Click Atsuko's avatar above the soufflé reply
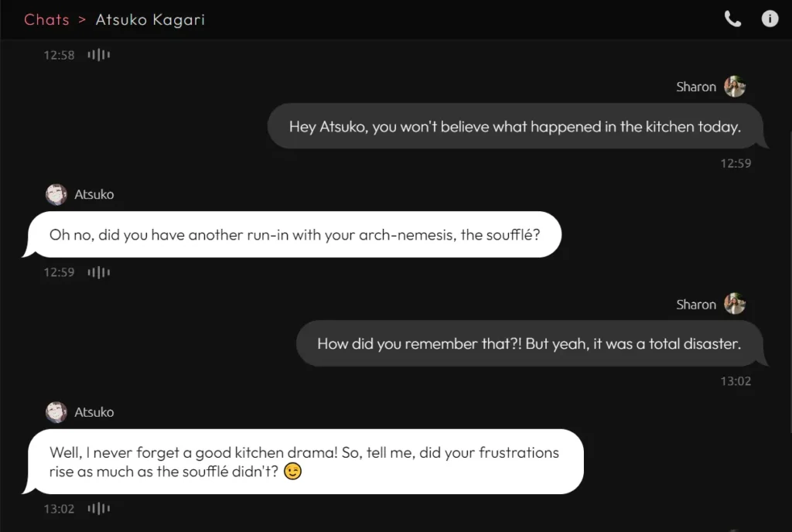 click(x=56, y=194)
